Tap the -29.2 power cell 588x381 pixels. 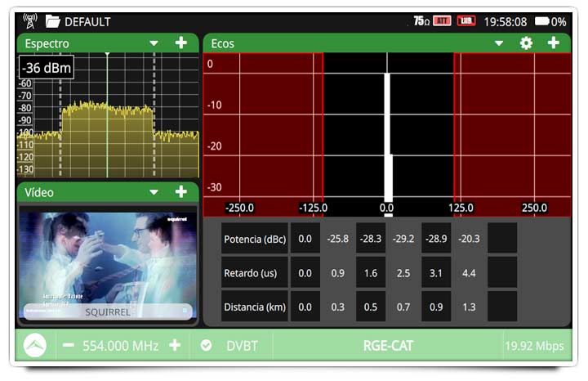[x=403, y=239]
